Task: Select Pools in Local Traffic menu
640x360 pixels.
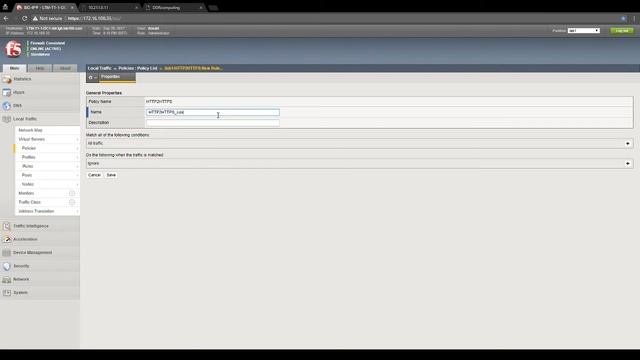Action: (27, 175)
